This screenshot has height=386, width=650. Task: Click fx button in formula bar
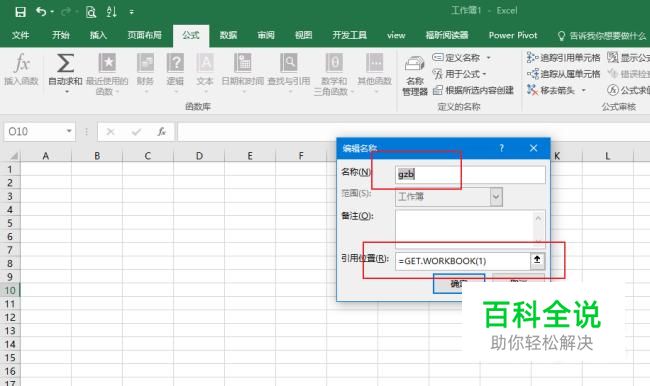pyautogui.click(x=162, y=132)
